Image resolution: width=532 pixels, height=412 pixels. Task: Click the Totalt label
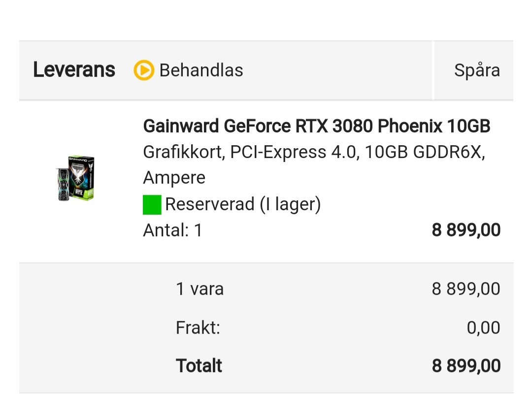[199, 366]
